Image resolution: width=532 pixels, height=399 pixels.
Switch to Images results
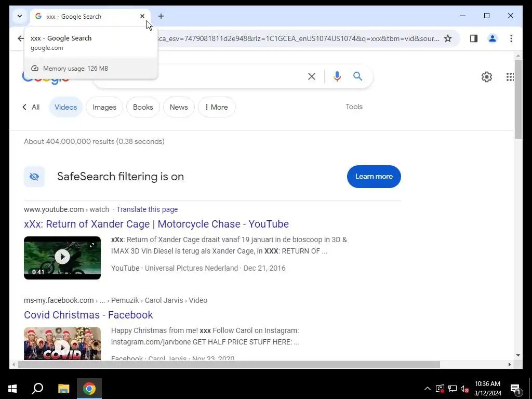coord(104,107)
